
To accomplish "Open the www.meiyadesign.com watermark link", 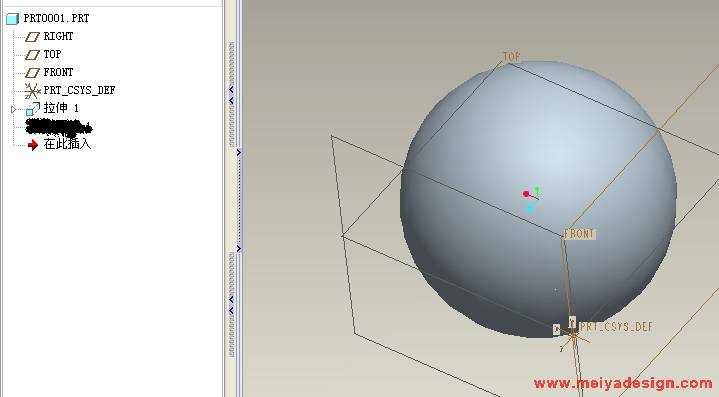I will click(x=623, y=383).
